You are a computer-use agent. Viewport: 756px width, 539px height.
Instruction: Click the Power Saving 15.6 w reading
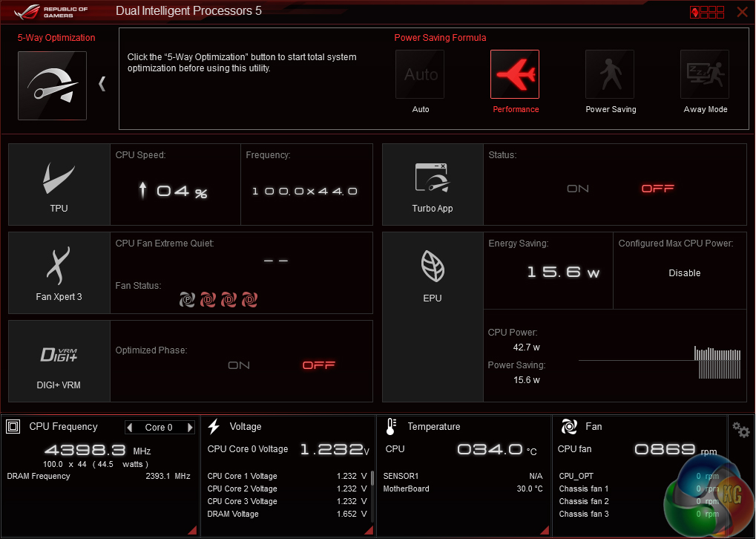click(526, 380)
